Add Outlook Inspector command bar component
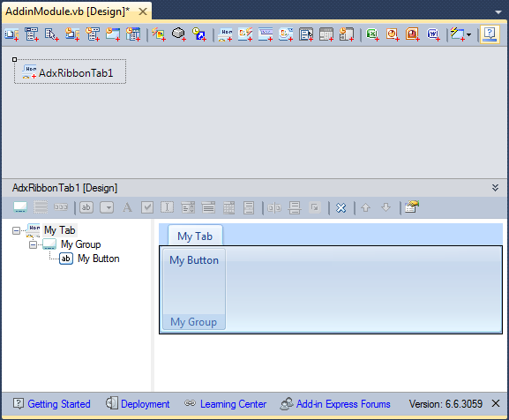The height and width of the screenshot is (420, 509). 113,34
